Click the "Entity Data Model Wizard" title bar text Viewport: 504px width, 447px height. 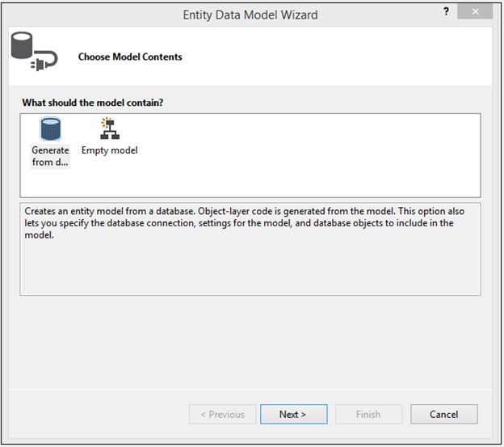pos(250,15)
